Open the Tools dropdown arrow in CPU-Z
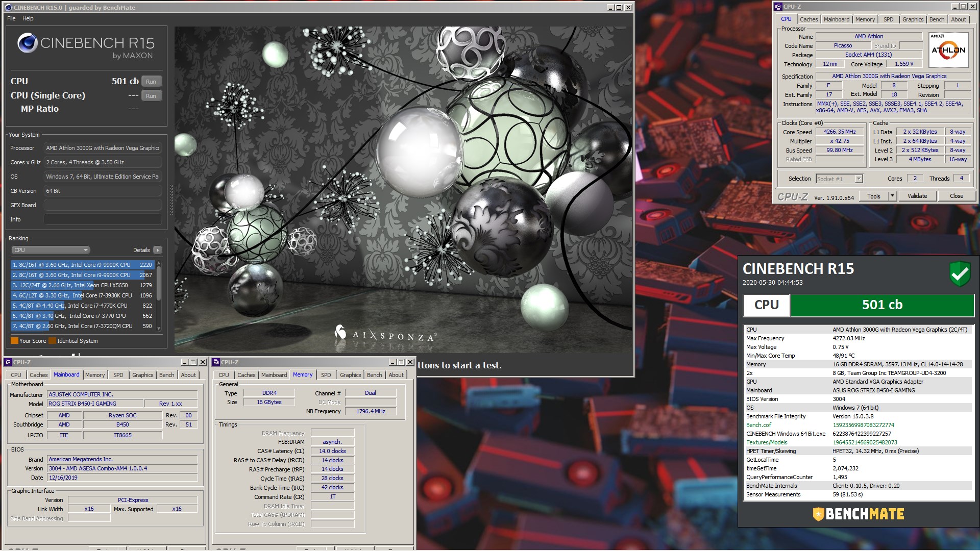This screenshot has height=551, width=980. point(892,196)
